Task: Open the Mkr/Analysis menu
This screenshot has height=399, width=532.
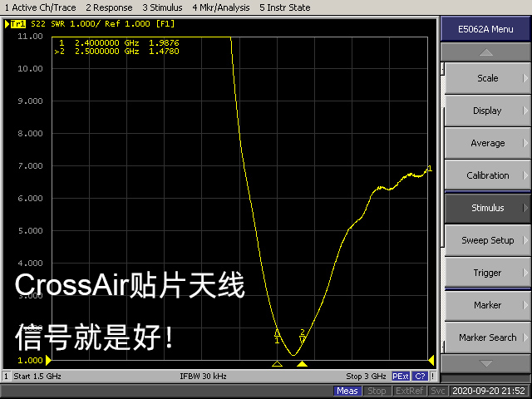Action: (221, 7)
